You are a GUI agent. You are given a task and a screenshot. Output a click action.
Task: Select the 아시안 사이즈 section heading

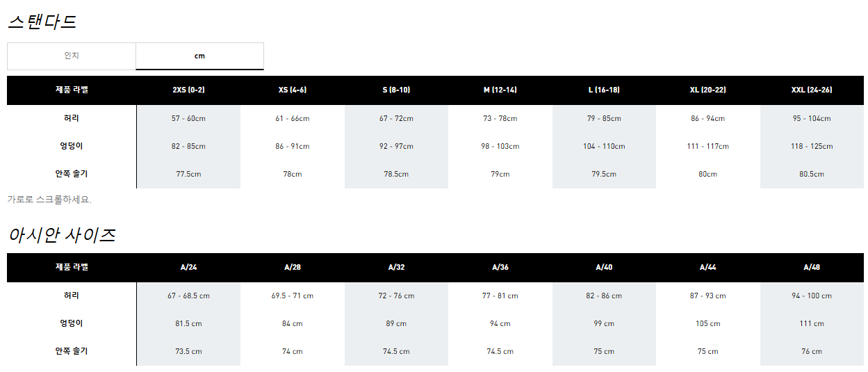click(x=61, y=235)
